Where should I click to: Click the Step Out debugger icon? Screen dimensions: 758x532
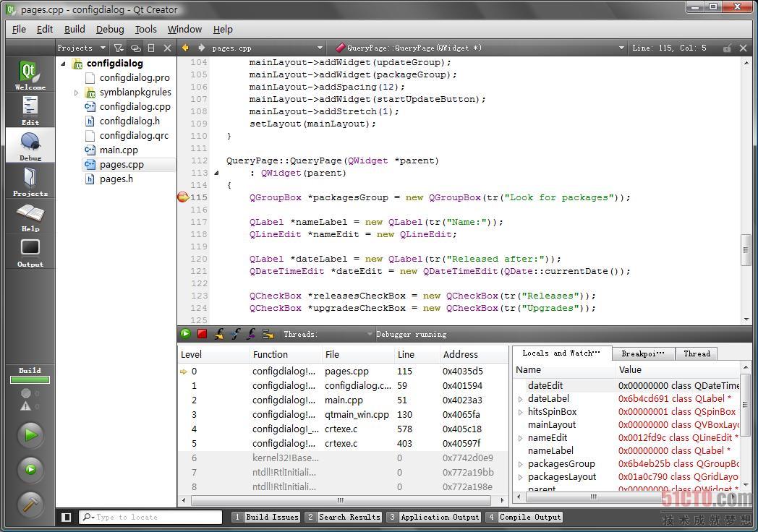click(x=252, y=333)
